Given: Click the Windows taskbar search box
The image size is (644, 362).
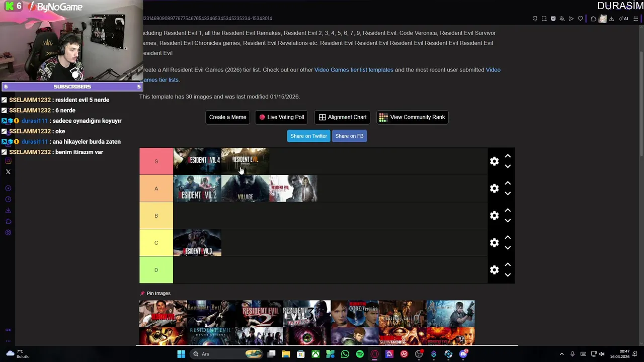Looking at the screenshot, I should tap(226, 354).
